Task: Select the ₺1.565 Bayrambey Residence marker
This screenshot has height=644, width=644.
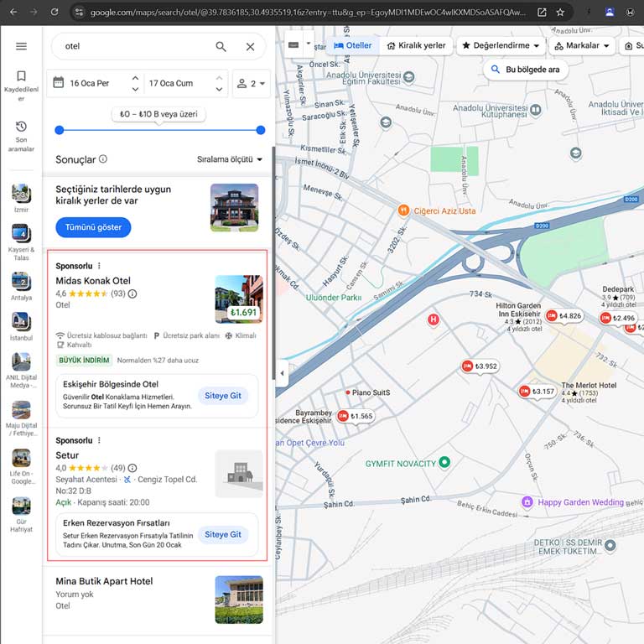Action: pos(356,416)
